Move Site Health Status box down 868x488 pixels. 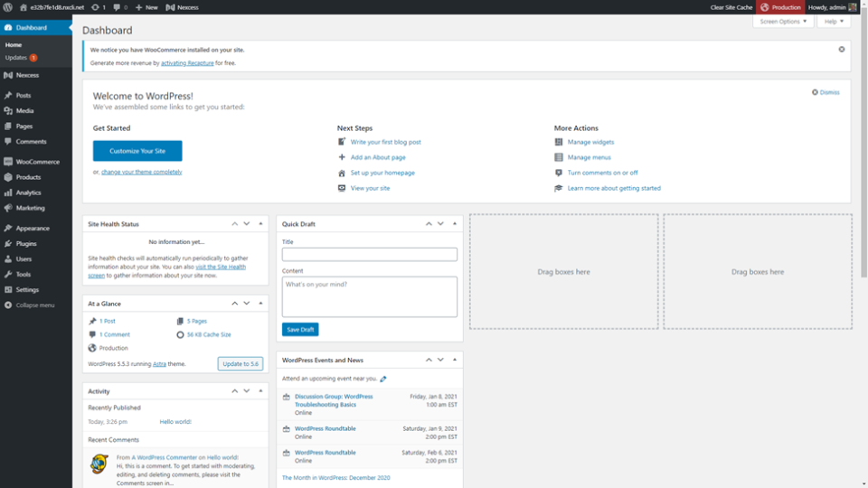[x=247, y=224]
